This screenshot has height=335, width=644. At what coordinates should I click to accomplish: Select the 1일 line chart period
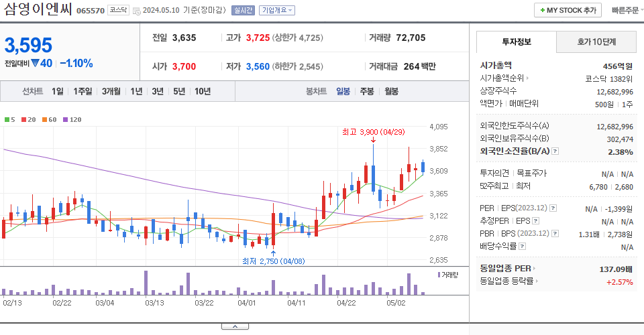point(58,91)
